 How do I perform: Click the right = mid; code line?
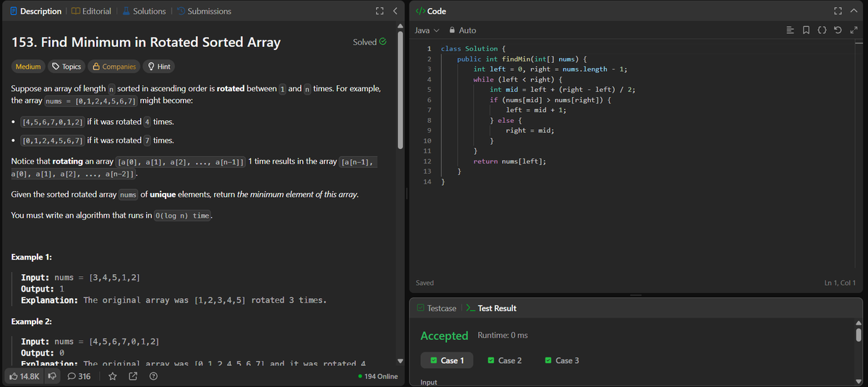[x=530, y=130]
